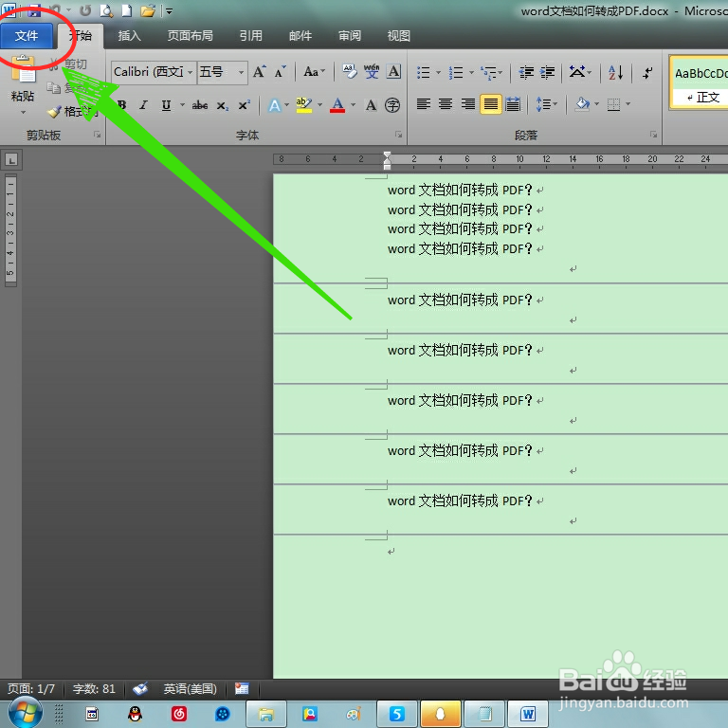Toggle underline formatting
728x728 pixels.
166,105
